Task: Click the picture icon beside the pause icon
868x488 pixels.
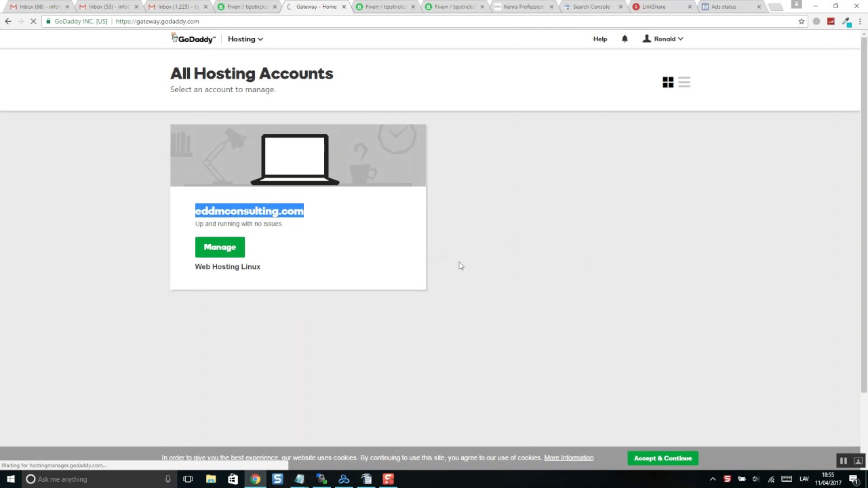Action: pos(858,461)
